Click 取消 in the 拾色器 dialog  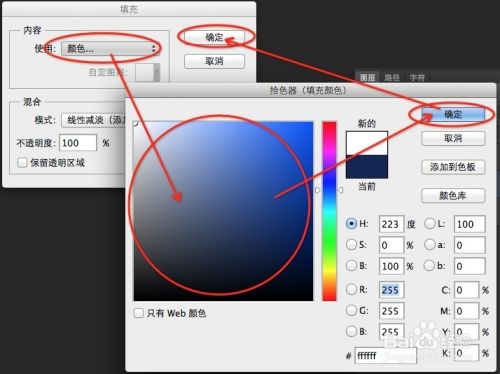pyautogui.click(x=453, y=138)
